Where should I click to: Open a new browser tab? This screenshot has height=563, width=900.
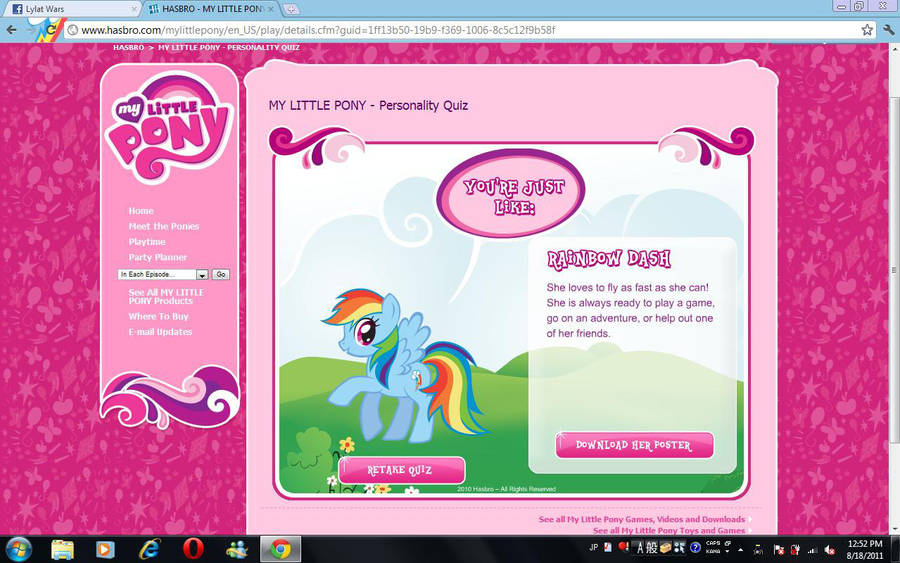(291, 9)
